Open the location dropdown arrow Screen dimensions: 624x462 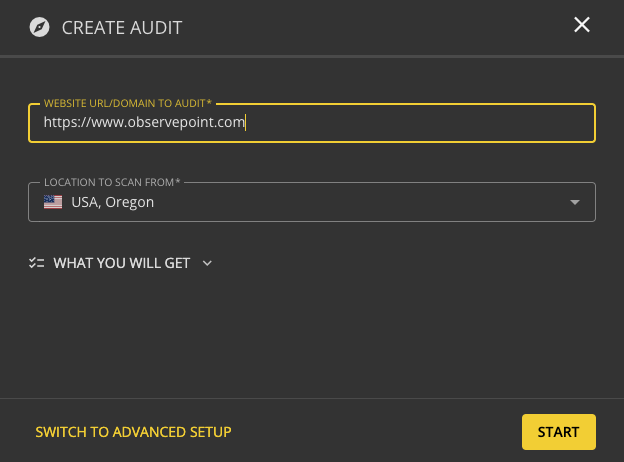coord(575,202)
